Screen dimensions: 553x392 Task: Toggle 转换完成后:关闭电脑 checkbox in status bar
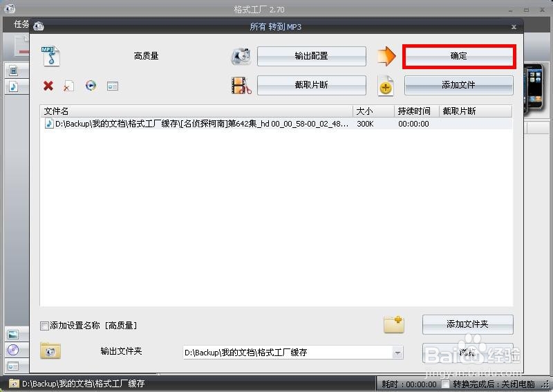coord(446,384)
